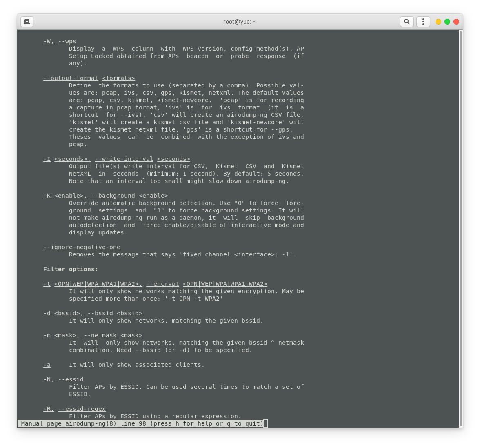Click the --netmask <mask> option text
The image size is (480, 448).
click(x=113, y=335)
